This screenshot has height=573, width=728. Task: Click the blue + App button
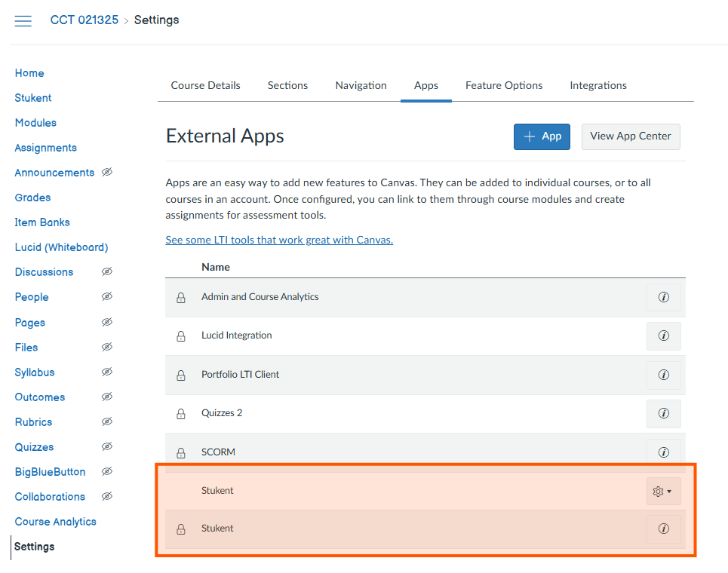542,136
